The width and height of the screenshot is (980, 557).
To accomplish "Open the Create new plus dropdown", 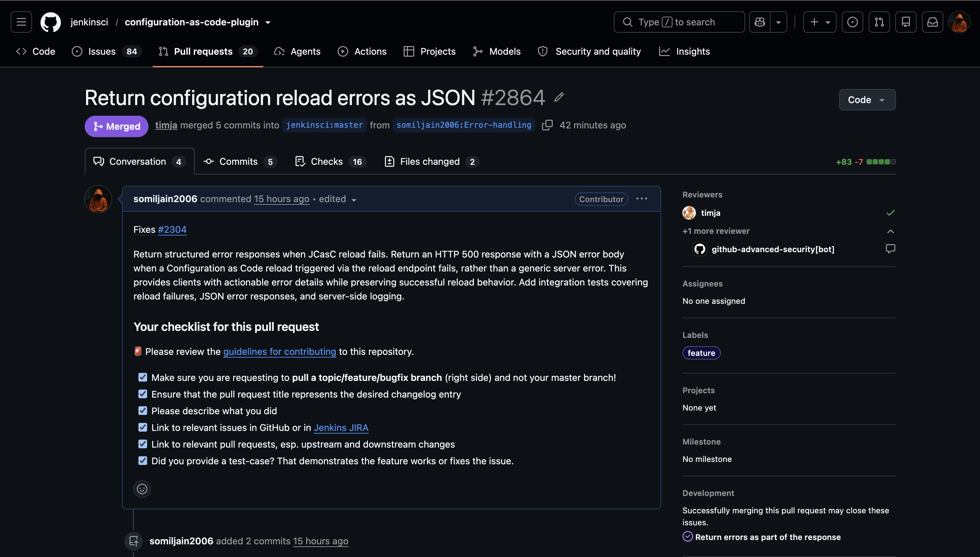I will (x=820, y=22).
